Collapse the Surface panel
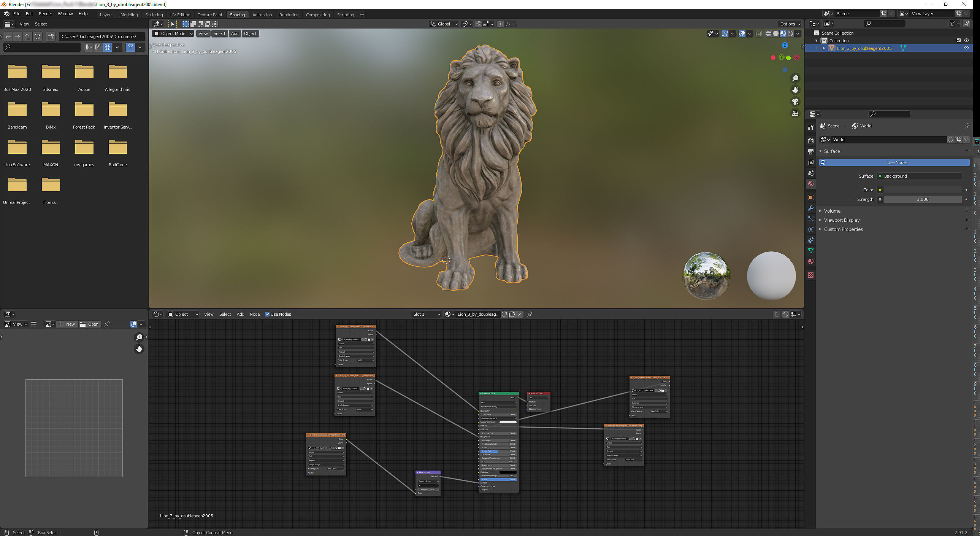The image size is (980, 536). [x=832, y=151]
